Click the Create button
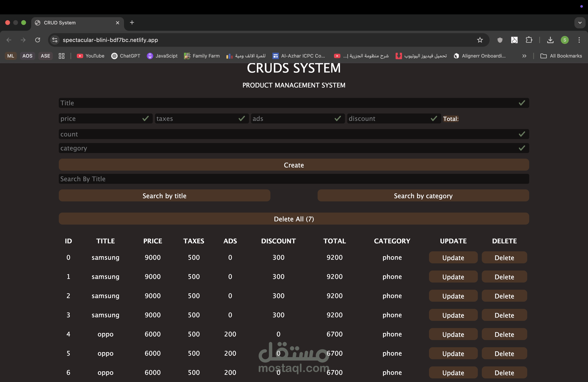This screenshot has height=382, width=588. 294,165
